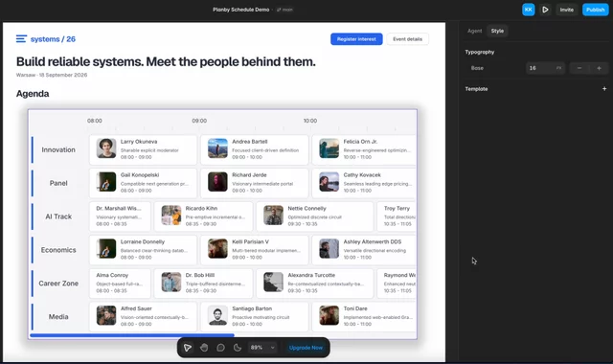
Task: Select the hand pan tool
Action: point(204,348)
